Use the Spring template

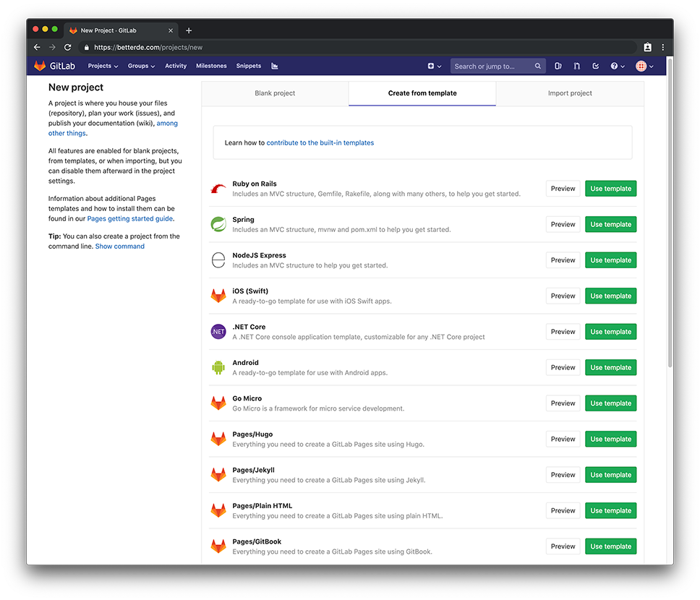pyautogui.click(x=610, y=224)
